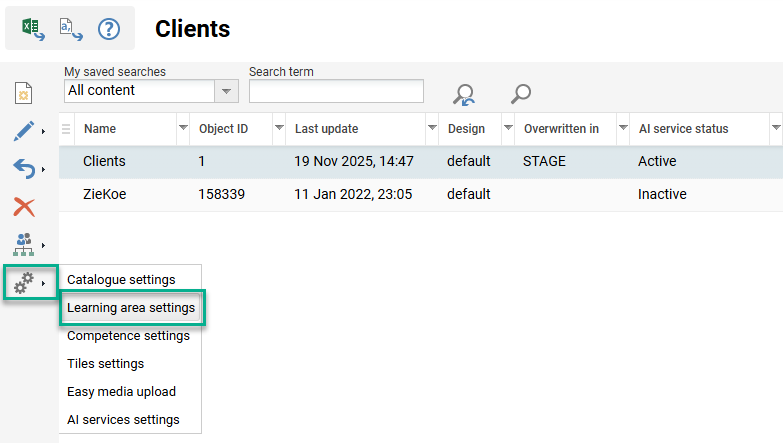Choose Competence settings

128,335
